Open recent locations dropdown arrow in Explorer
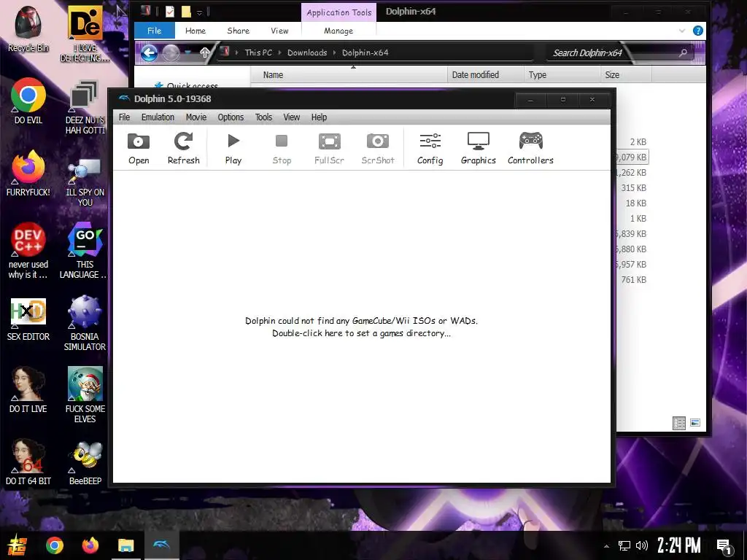Viewport: 747px width, 560px height. [x=188, y=52]
